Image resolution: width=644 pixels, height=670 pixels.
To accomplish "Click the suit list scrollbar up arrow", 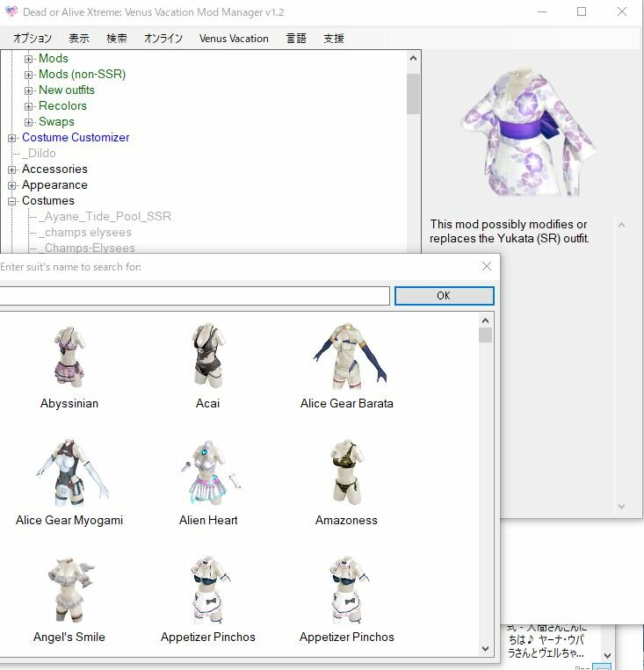I will click(485, 321).
